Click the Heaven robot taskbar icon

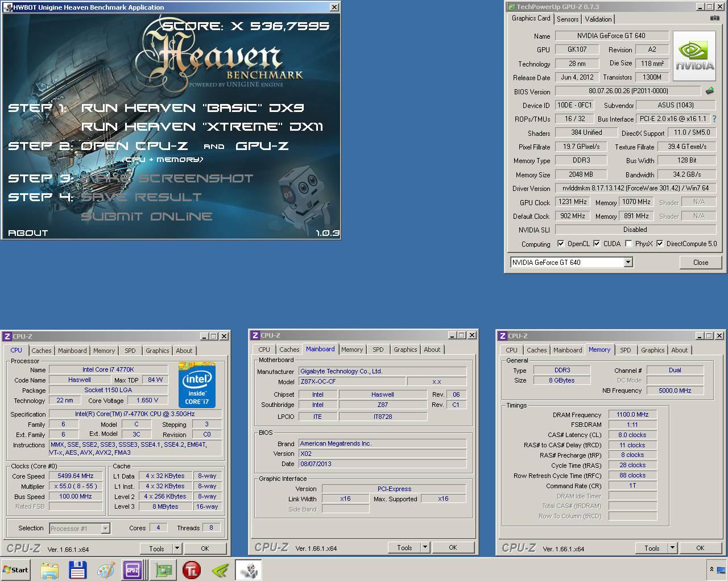coord(249,570)
